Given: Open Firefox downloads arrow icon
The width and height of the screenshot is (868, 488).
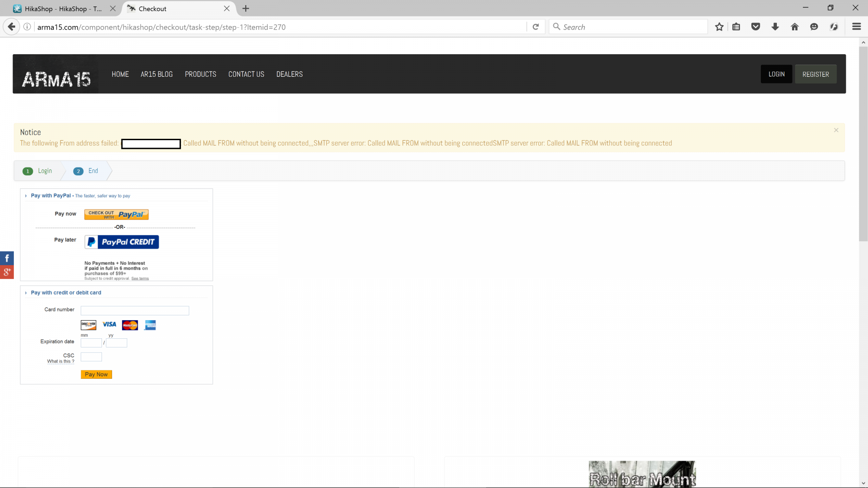Looking at the screenshot, I should [x=775, y=27].
